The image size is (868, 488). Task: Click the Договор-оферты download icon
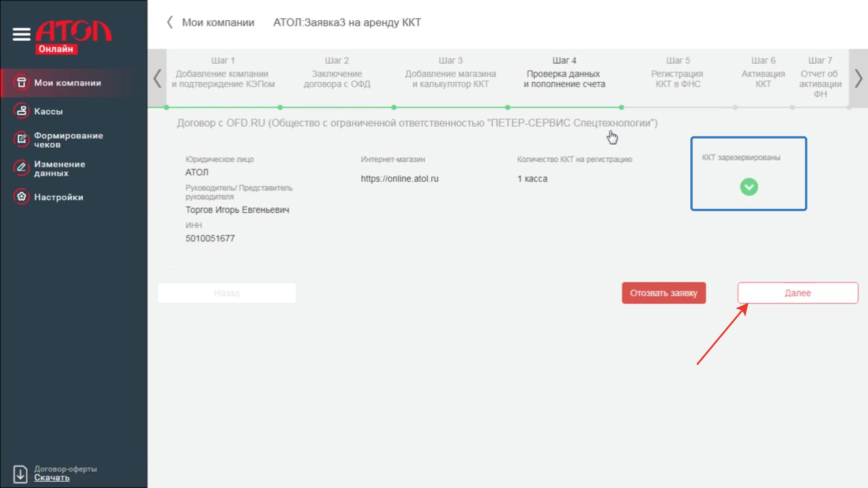click(20, 474)
